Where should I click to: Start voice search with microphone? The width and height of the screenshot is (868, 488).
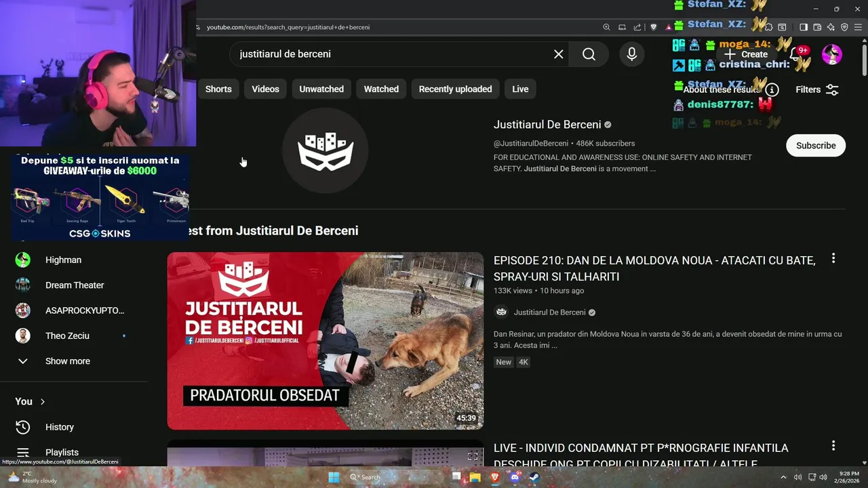tap(631, 54)
